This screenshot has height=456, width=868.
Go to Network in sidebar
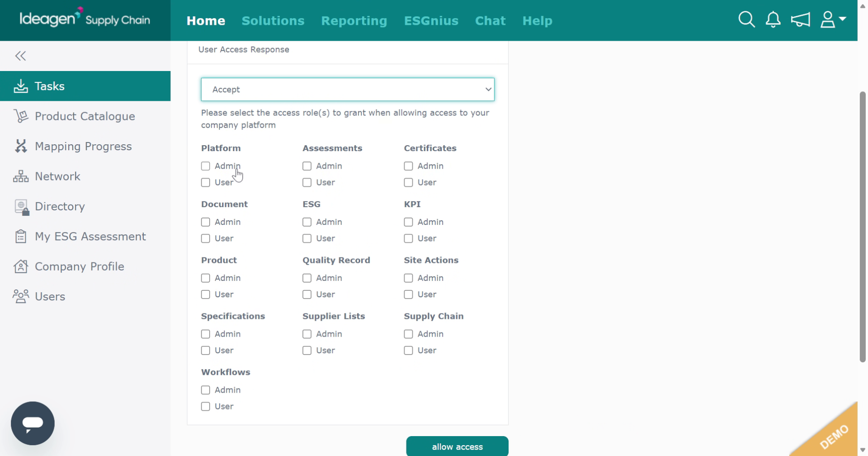[85, 176]
